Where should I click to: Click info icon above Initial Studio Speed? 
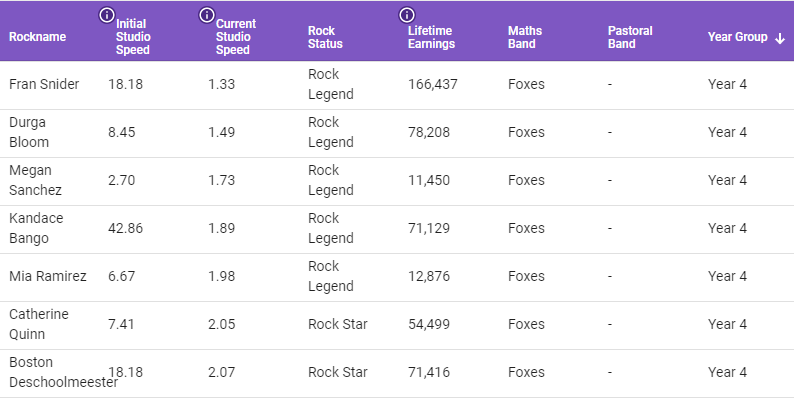106,15
